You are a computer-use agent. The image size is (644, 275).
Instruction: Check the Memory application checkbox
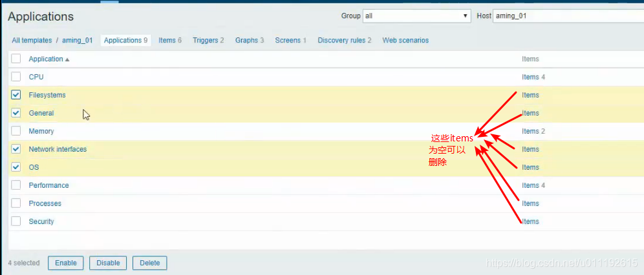16,131
